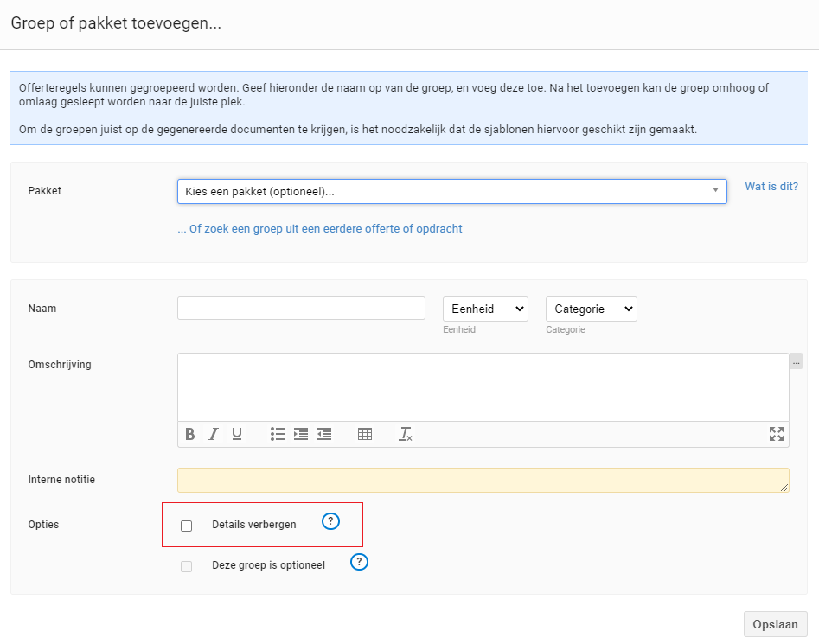Increase indent in description editor
The width and height of the screenshot is (819, 644).
(301, 434)
